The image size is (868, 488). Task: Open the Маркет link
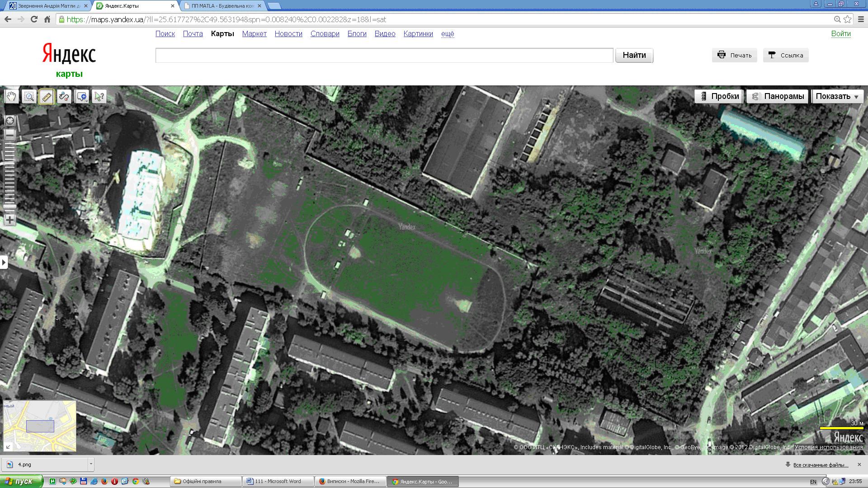(254, 33)
